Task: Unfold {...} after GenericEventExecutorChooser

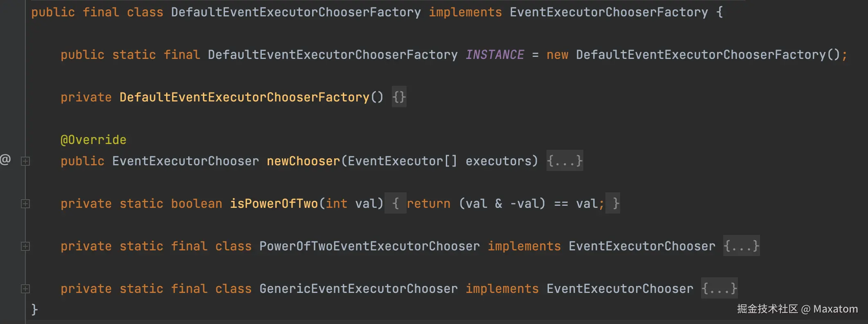Action: [719, 289]
